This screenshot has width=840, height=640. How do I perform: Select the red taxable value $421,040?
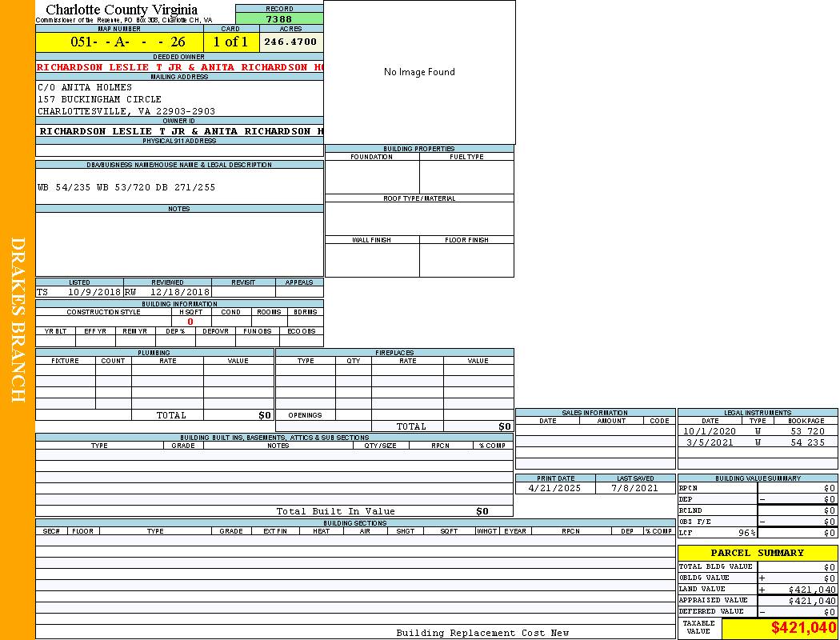(803, 629)
